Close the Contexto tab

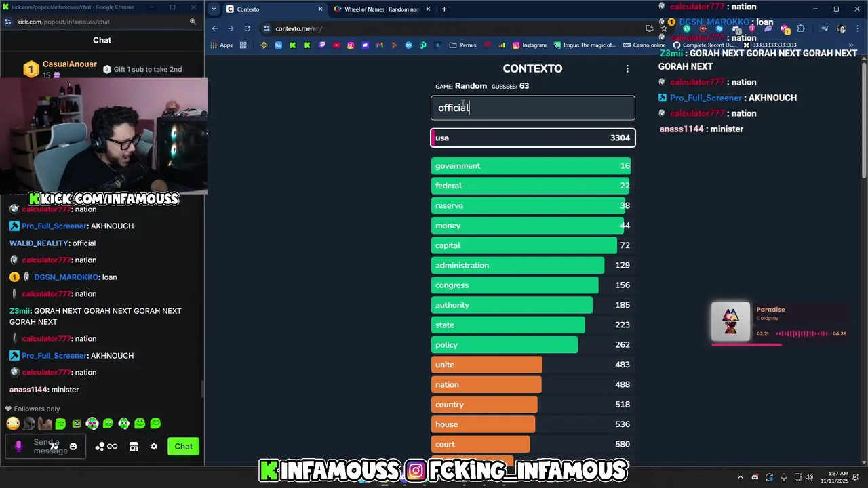(320, 9)
